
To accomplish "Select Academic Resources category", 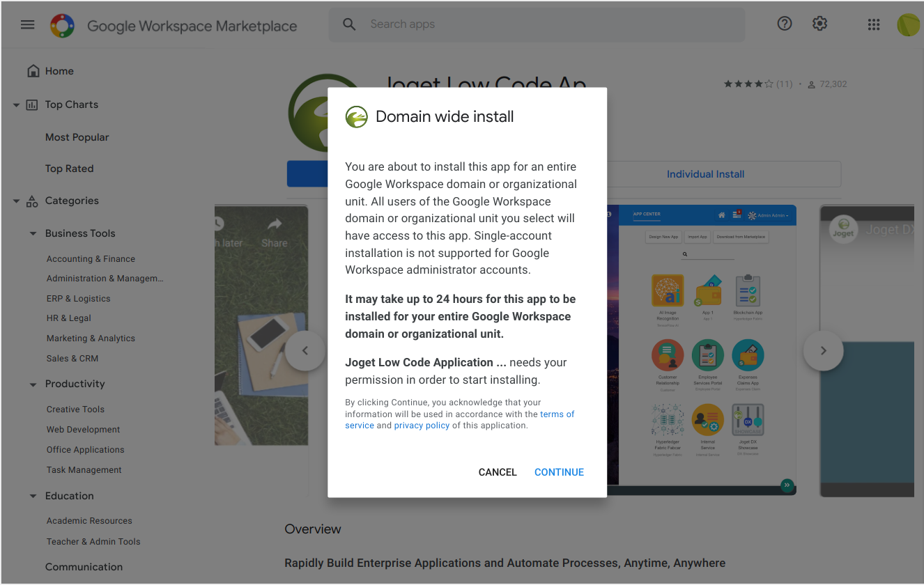I will (x=89, y=521).
